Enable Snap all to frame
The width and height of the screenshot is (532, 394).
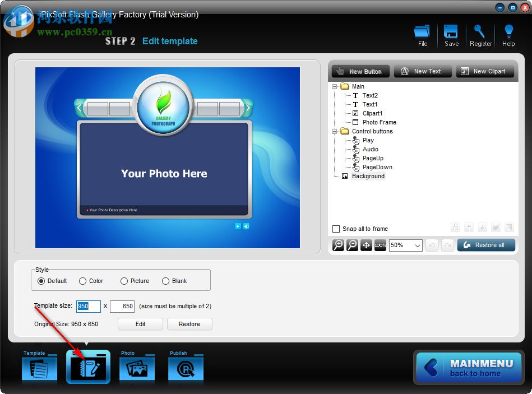point(336,229)
